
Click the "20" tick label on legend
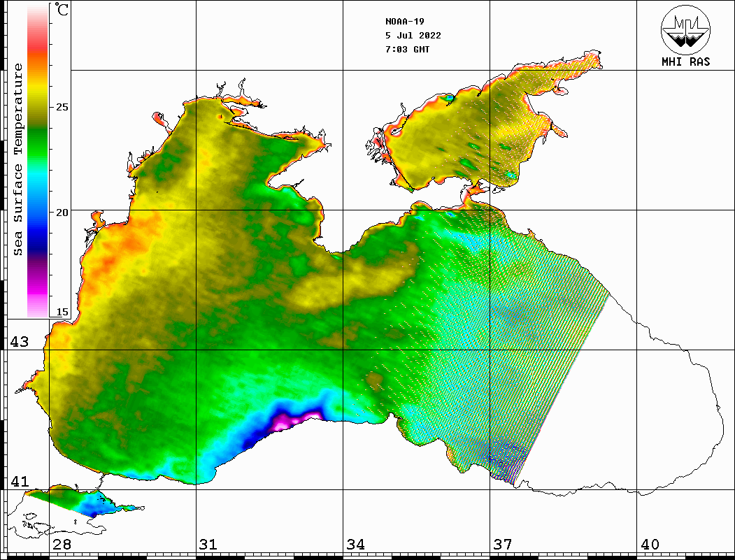point(62,213)
